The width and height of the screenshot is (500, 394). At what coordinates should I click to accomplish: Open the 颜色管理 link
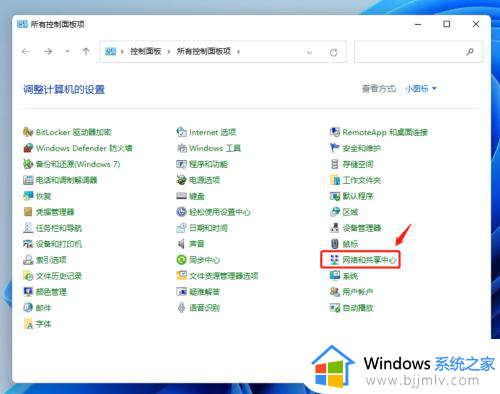coord(51,292)
